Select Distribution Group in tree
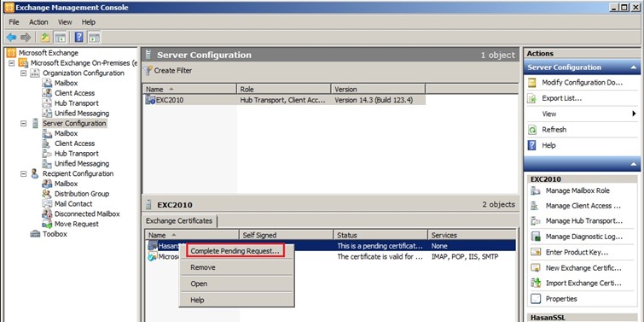644x322 pixels. tap(82, 194)
